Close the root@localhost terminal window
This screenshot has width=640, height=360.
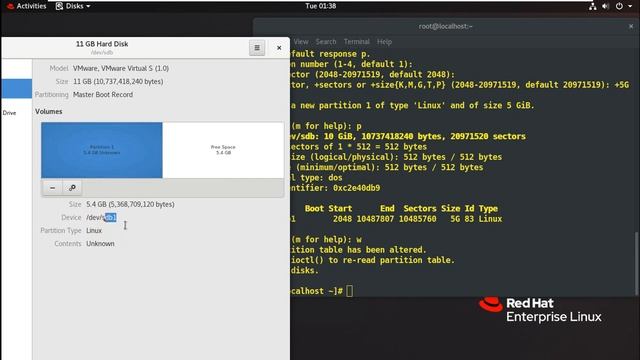point(631,26)
